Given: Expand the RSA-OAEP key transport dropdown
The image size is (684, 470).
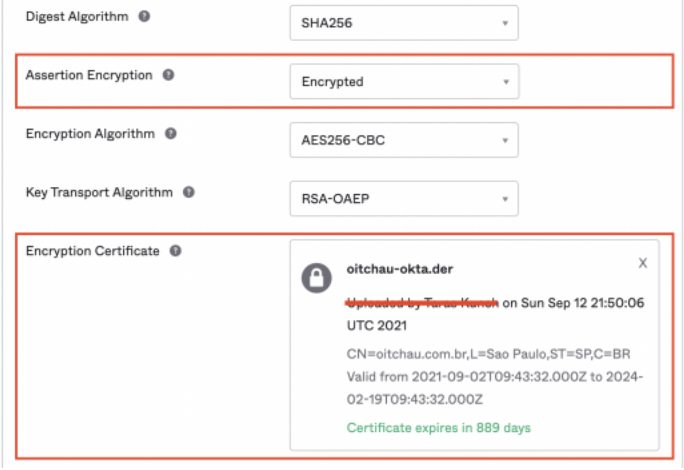Looking at the screenshot, I should point(404,199).
